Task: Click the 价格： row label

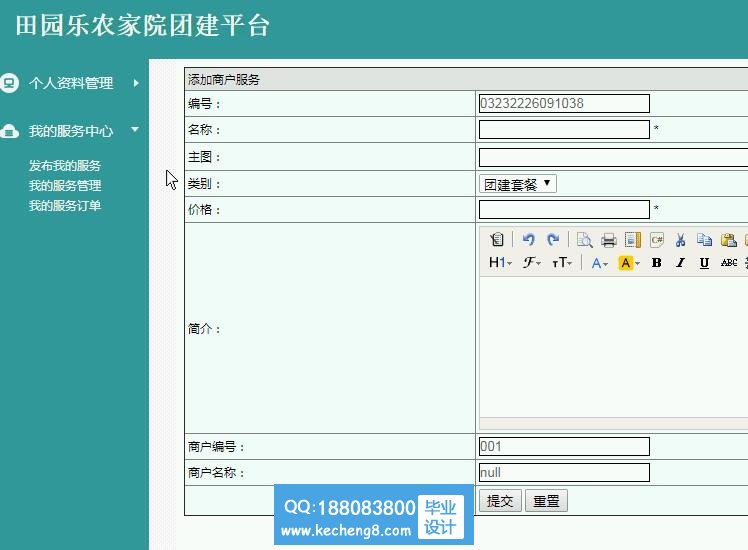Action: point(204,209)
